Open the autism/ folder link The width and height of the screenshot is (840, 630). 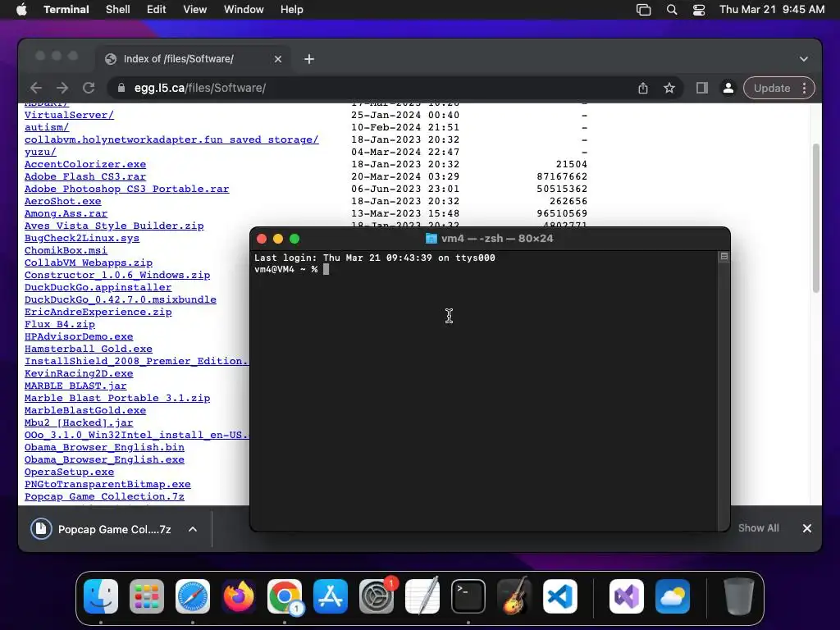tap(47, 127)
